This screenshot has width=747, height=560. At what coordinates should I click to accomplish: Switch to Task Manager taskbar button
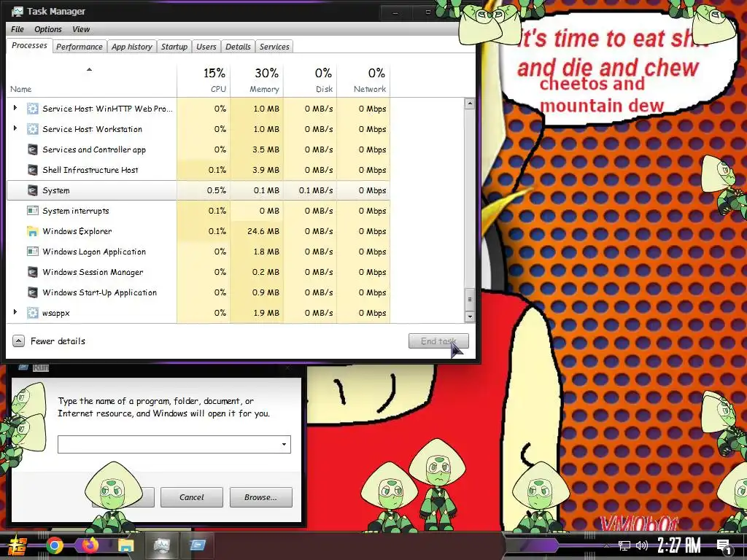coord(161,545)
